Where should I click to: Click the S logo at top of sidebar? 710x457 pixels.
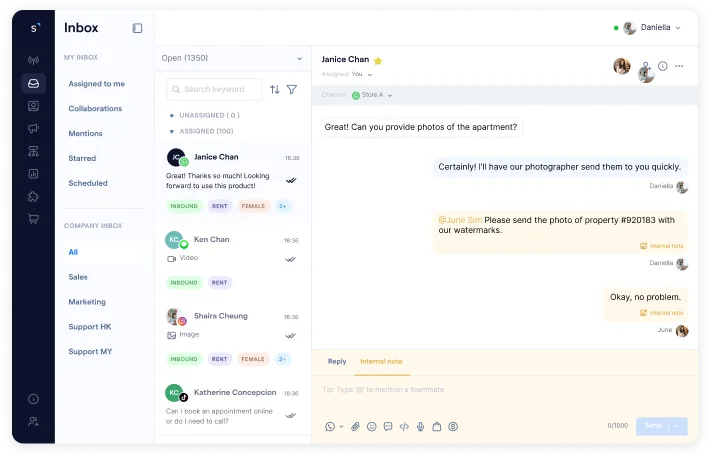click(x=34, y=28)
